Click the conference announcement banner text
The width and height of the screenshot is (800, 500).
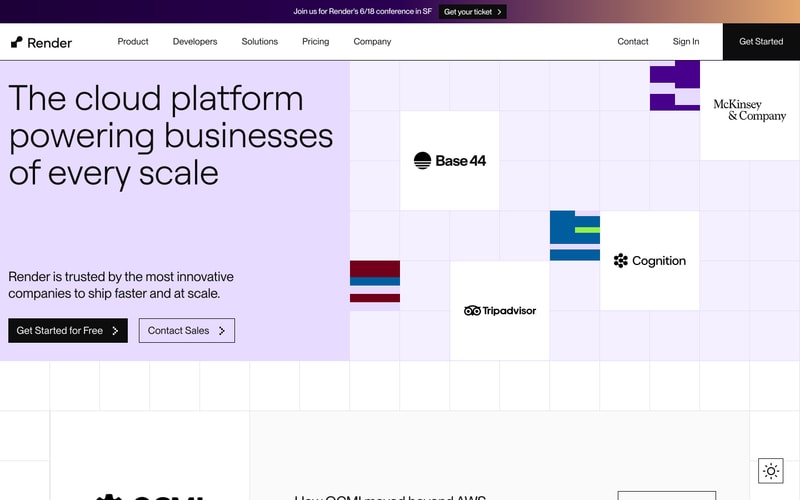point(362,11)
